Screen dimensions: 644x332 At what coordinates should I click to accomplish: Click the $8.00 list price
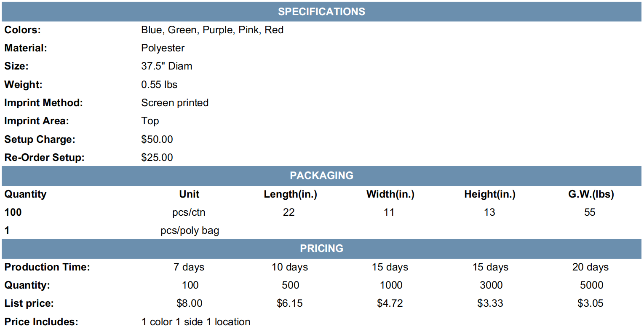pos(190,303)
